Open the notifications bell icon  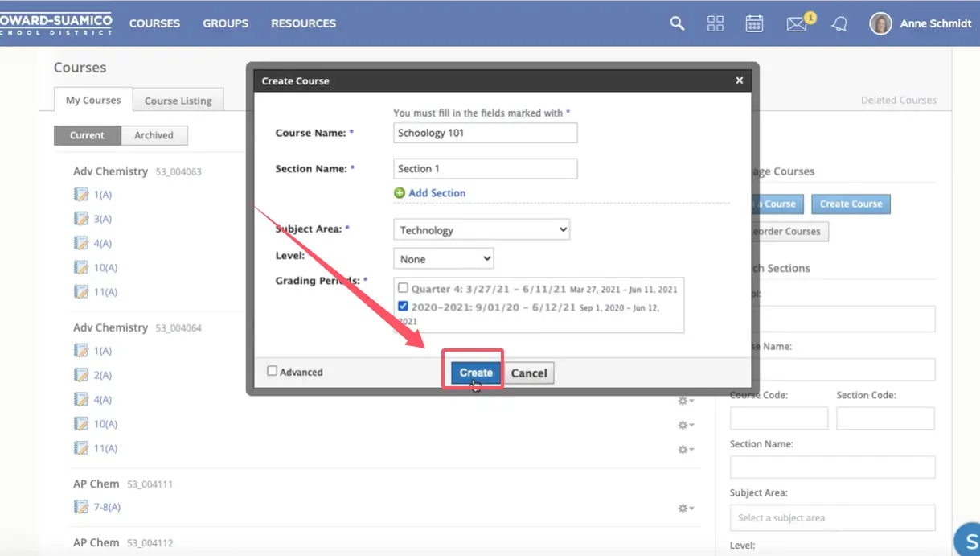(x=839, y=24)
